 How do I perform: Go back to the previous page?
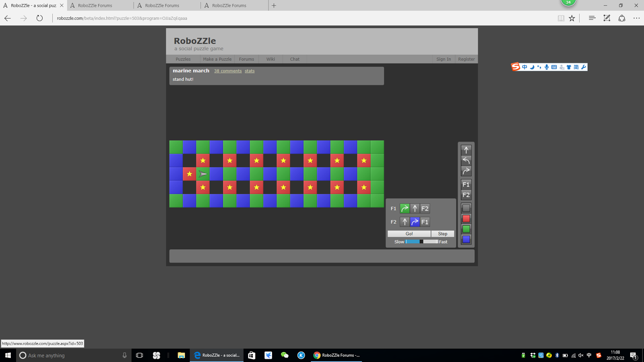pyautogui.click(x=8, y=18)
